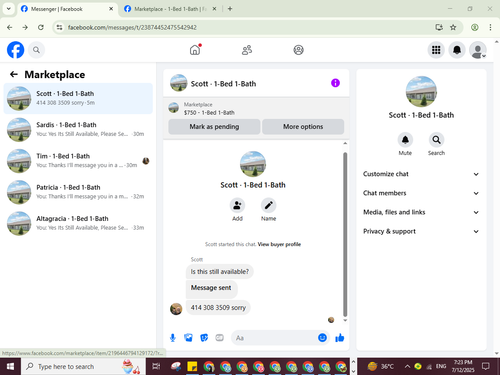Click the browser address bar URL
Screen dimensions: 500x375
click(132, 27)
